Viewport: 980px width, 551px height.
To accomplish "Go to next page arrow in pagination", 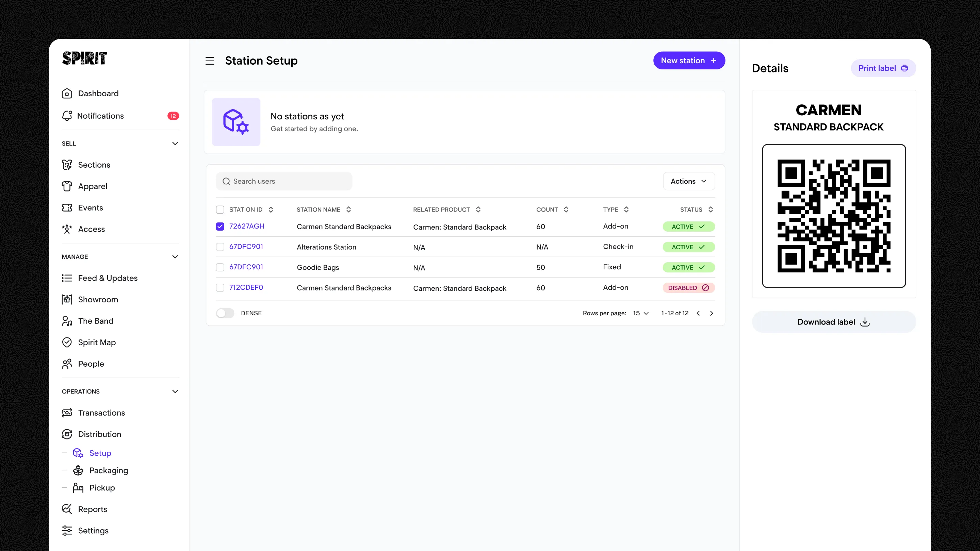I will 712,313.
